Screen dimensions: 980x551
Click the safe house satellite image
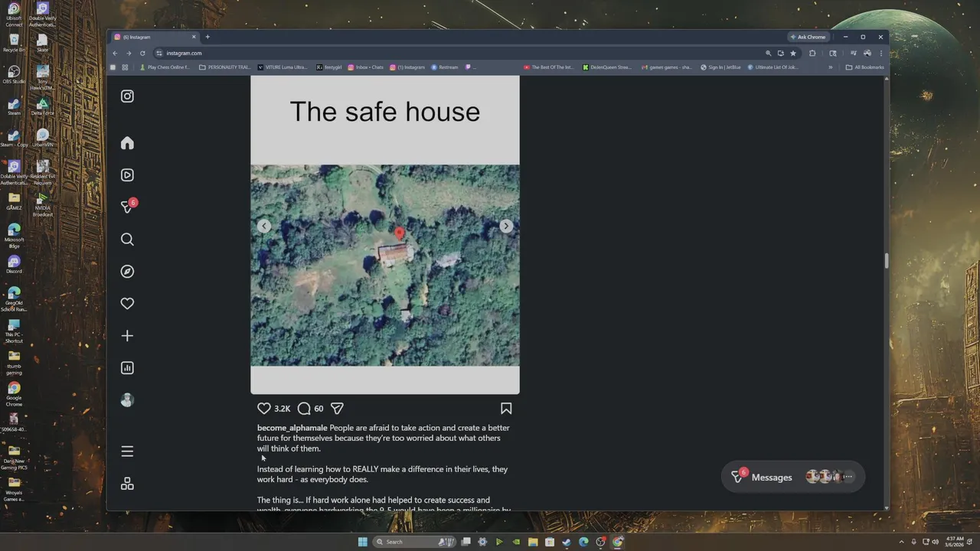click(385, 266)
